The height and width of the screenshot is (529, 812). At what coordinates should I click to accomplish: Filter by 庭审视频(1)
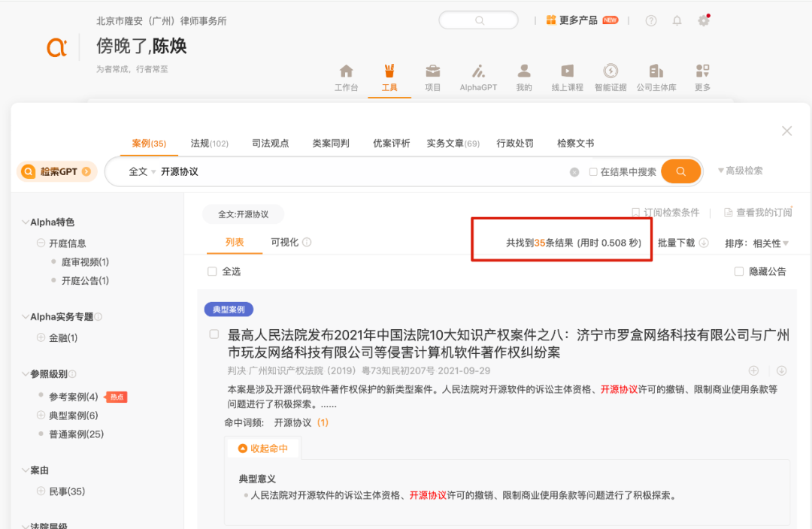coord(85,262)
